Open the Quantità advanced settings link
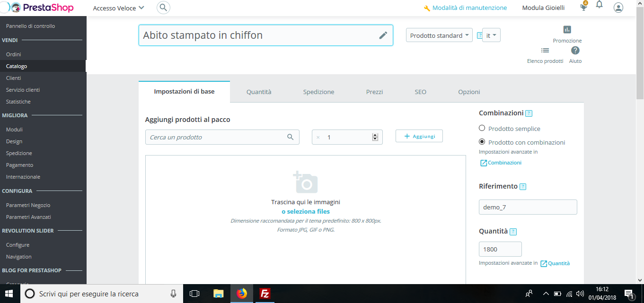 click(555, 263)
